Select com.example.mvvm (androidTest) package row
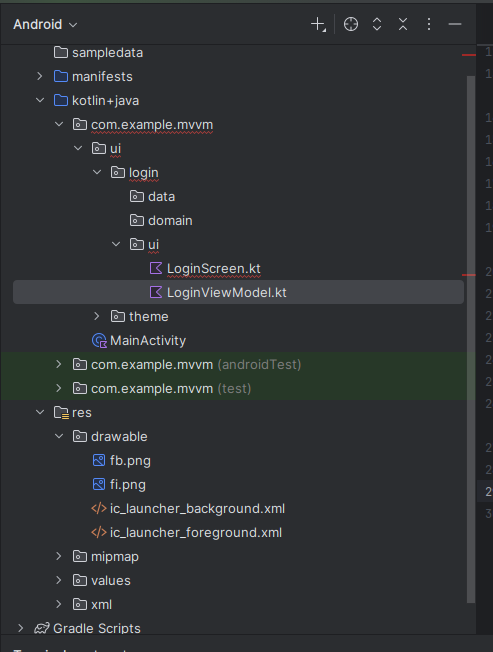The height and width of the screenshot is (652, 493). pyautogui.click(x=238, y=365)
